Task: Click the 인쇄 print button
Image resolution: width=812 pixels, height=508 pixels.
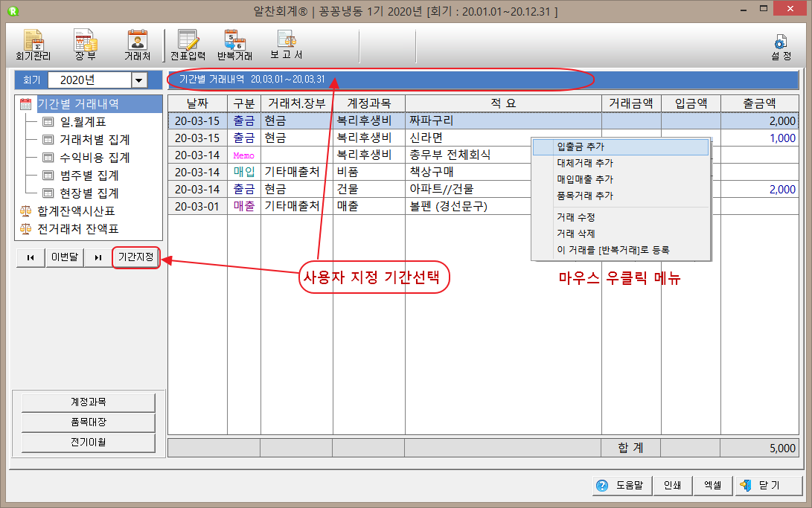Action: [672, 485]
